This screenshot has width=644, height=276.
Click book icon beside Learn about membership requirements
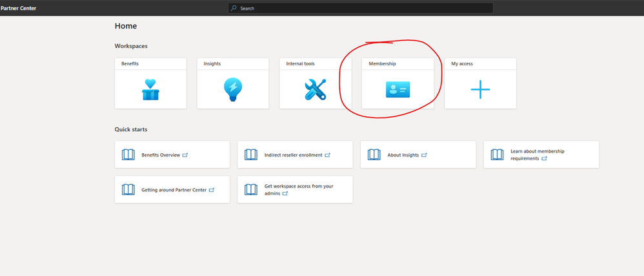coord(497,154)
